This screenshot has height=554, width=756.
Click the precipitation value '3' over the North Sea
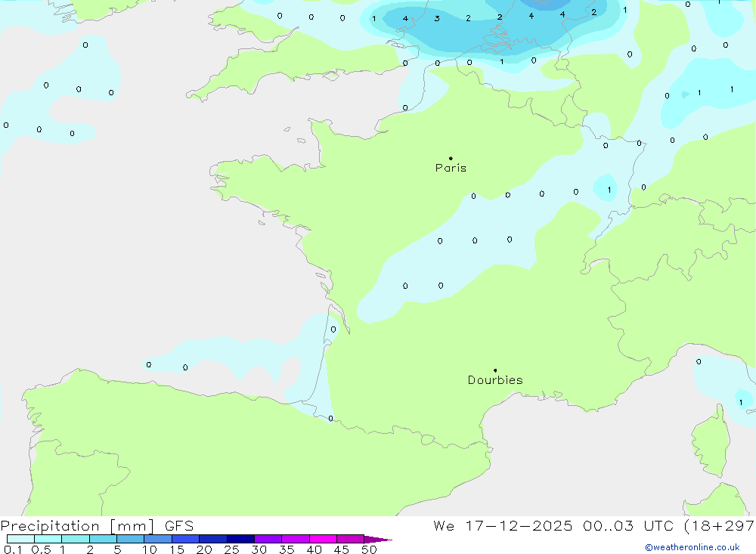coord(437,19)
